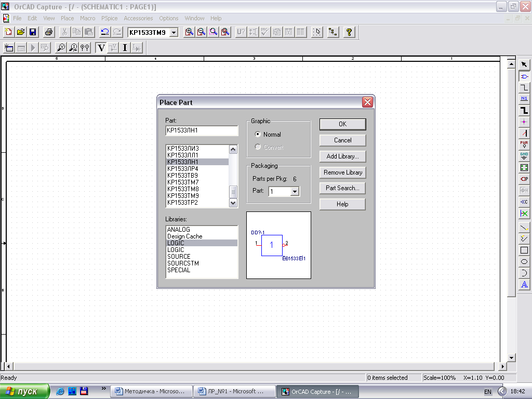Click the part list scrollbar thumb
532x399 pixels.
click(233, 192)
